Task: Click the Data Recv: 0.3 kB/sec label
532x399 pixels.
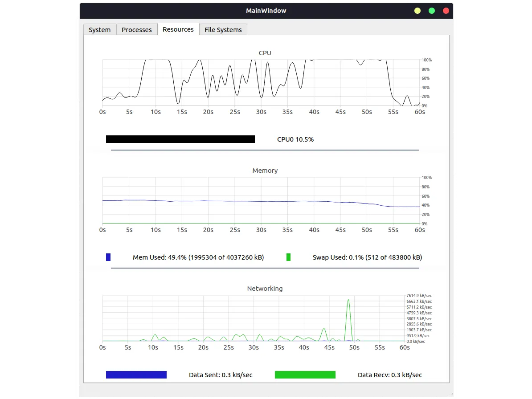Action: click(x=390, y=375)
